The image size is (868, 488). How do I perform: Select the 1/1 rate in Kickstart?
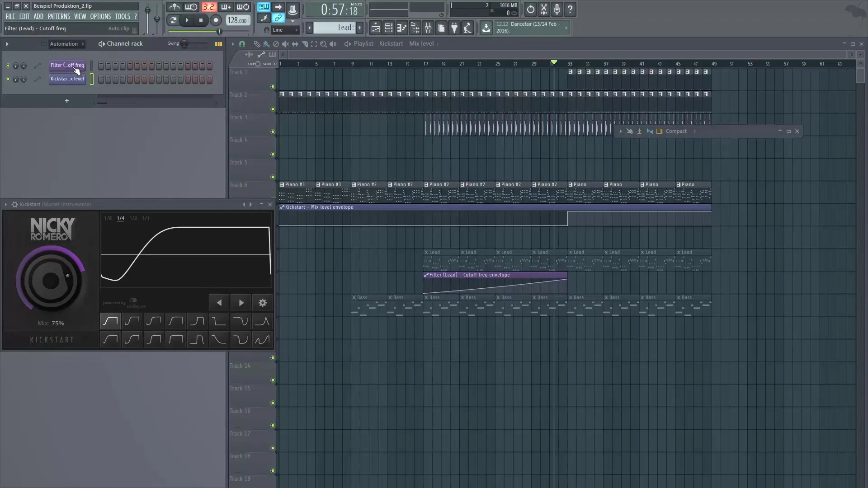coord(146,218)
